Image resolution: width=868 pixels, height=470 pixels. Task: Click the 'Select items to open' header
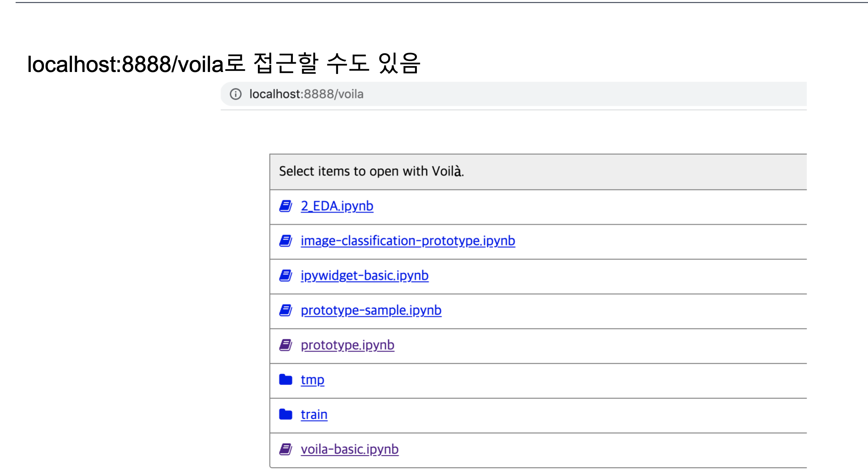371,172
